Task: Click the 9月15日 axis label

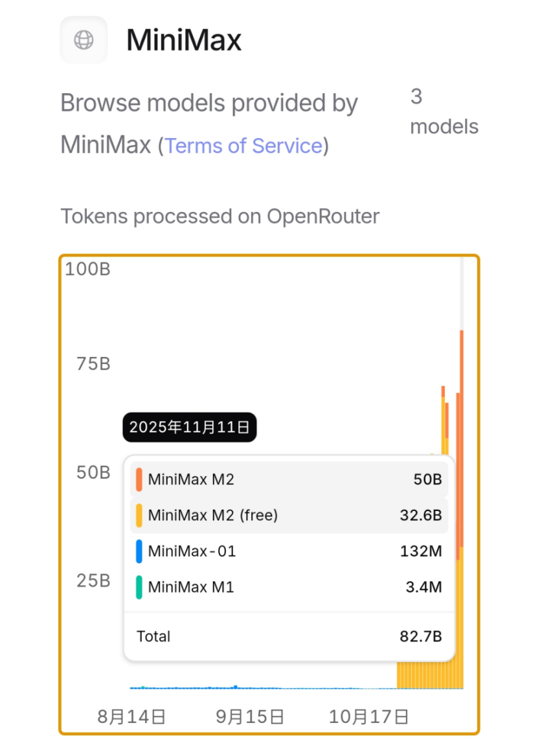Action: [250, 716]
